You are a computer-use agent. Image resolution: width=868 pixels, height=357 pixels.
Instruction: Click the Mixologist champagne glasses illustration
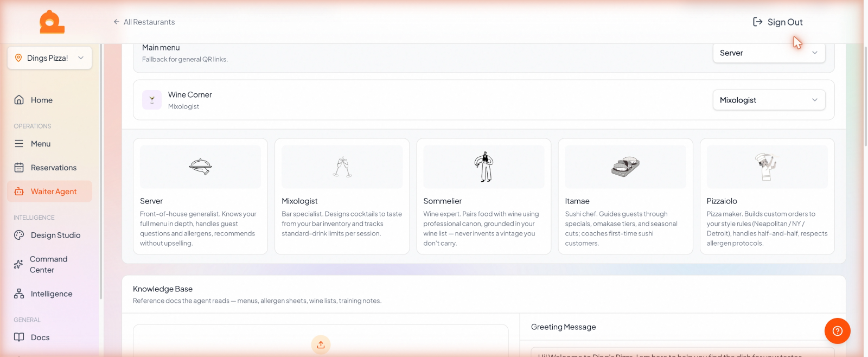[342, 167]
